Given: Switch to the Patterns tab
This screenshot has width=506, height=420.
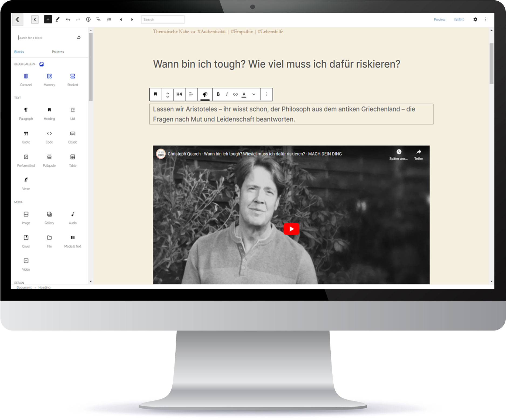Looking at the screenshot, I should pos(58,52).
